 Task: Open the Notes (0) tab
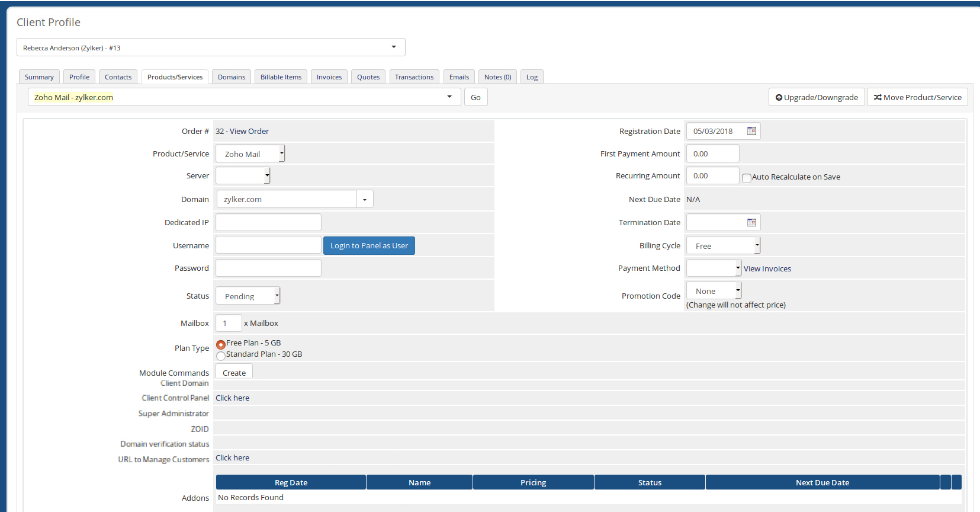[x=497, y=77]
